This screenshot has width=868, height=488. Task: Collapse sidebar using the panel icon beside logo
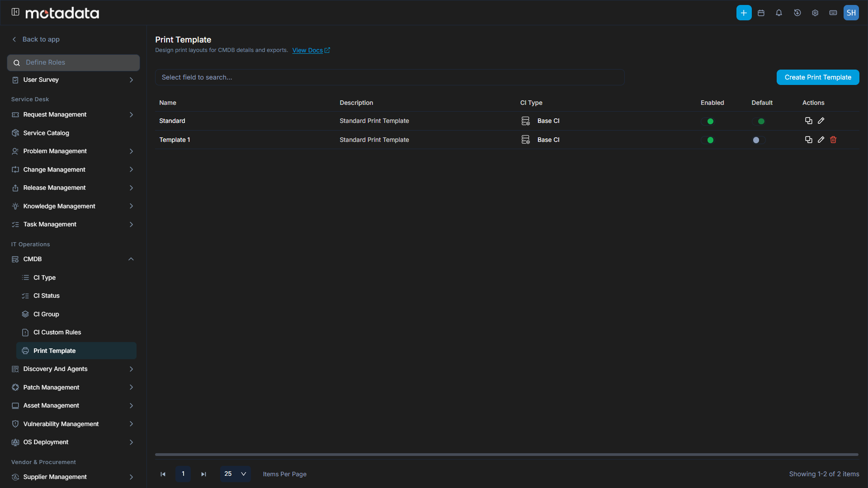(15, 12)
